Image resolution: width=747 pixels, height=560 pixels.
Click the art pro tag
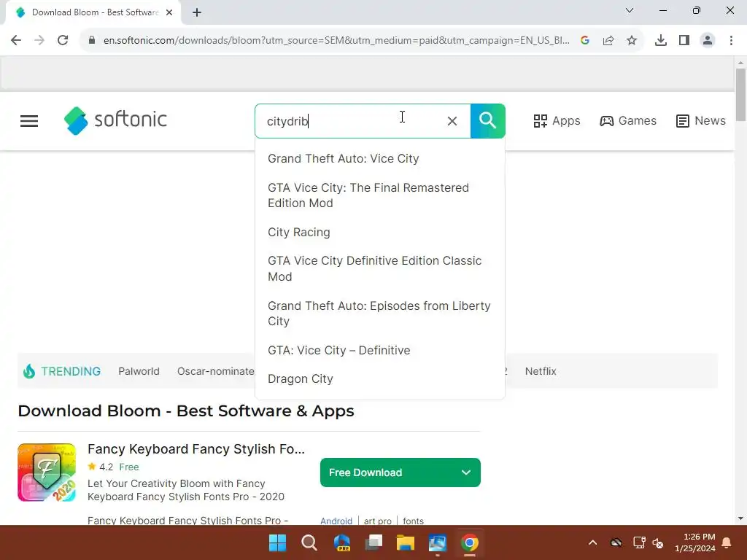pyautogui.click(x=378, y=521)
